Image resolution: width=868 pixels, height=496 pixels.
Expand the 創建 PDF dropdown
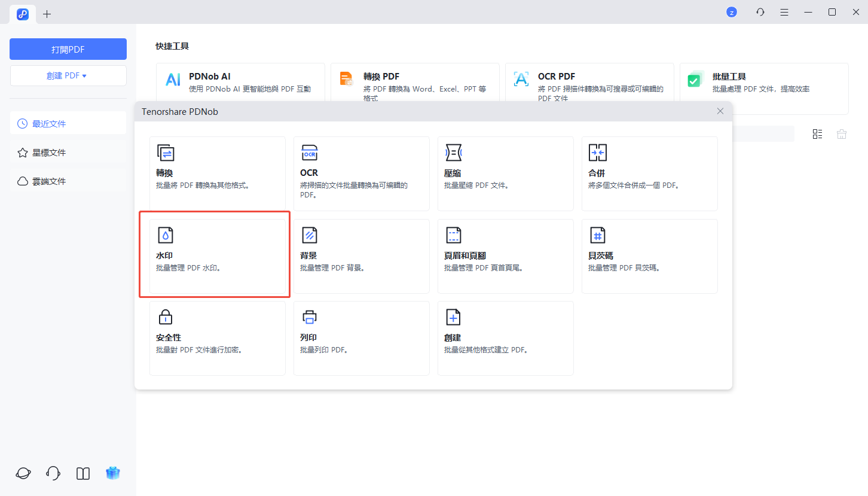68,76
